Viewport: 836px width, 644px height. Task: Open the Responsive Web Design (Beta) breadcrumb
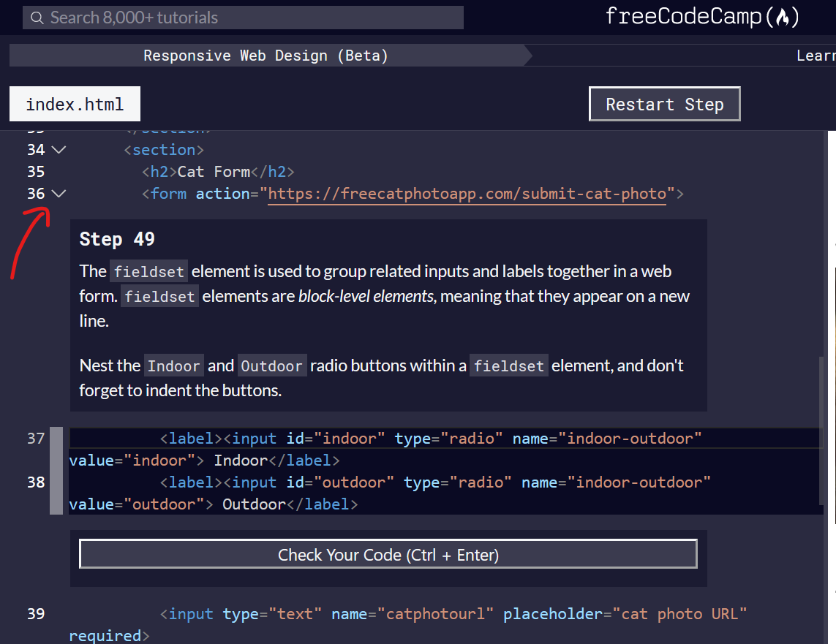(x=266, y=55)
